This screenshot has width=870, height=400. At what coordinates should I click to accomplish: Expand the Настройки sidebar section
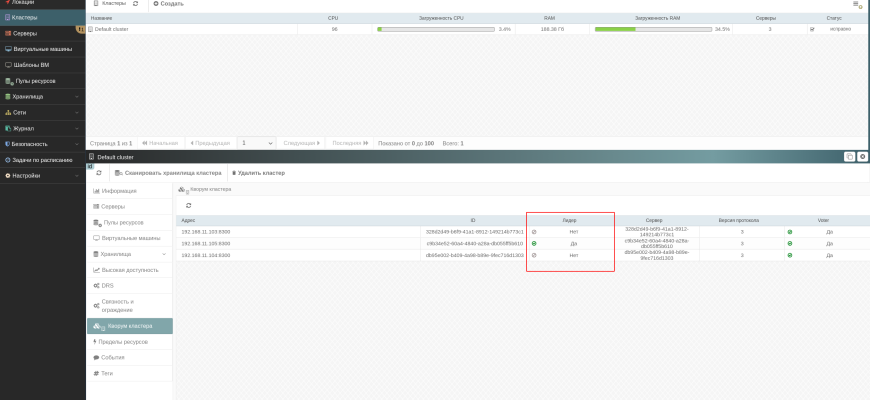point(40,176)
